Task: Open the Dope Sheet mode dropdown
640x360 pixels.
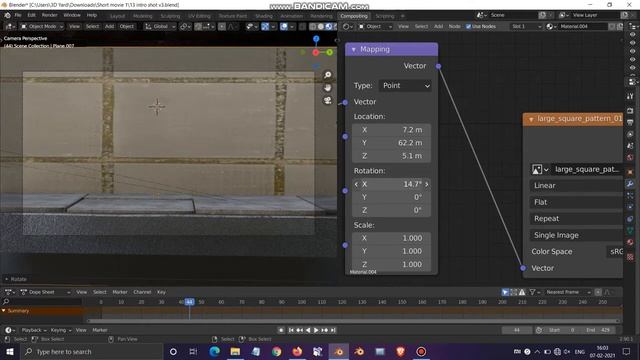Action: tap(45, 292)
